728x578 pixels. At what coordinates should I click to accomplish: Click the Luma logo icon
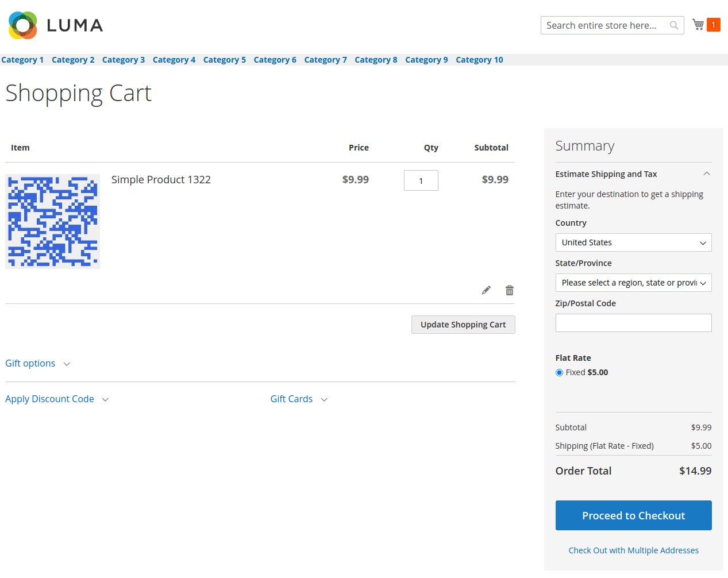23,25
